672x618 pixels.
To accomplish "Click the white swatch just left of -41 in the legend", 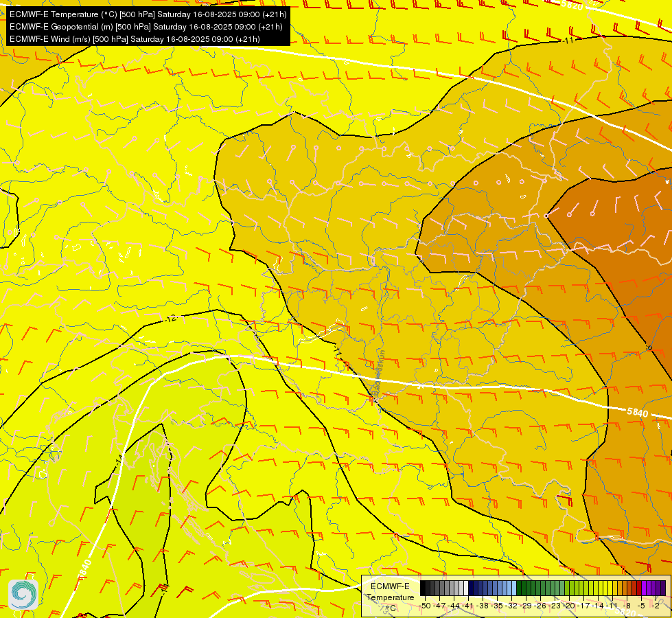I will [466, 588].
